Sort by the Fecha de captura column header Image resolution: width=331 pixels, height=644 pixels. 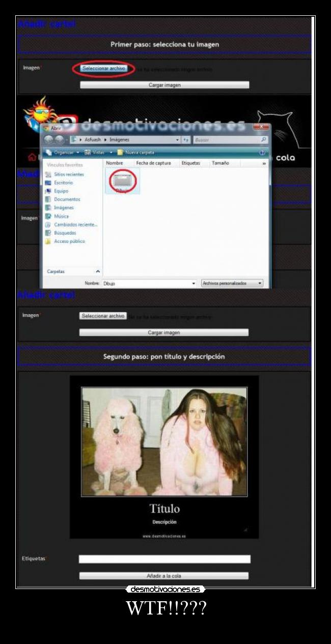coord(153,163)
